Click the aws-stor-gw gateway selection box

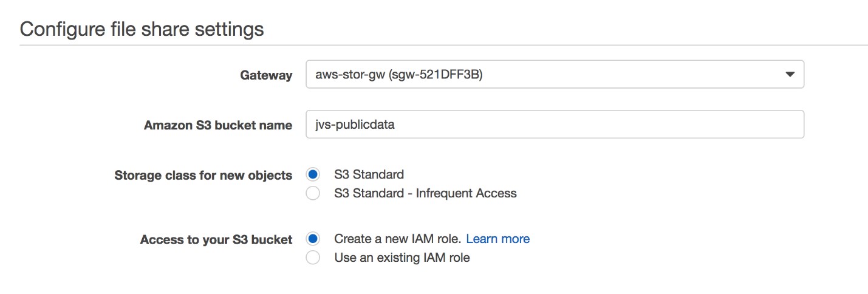555,74
